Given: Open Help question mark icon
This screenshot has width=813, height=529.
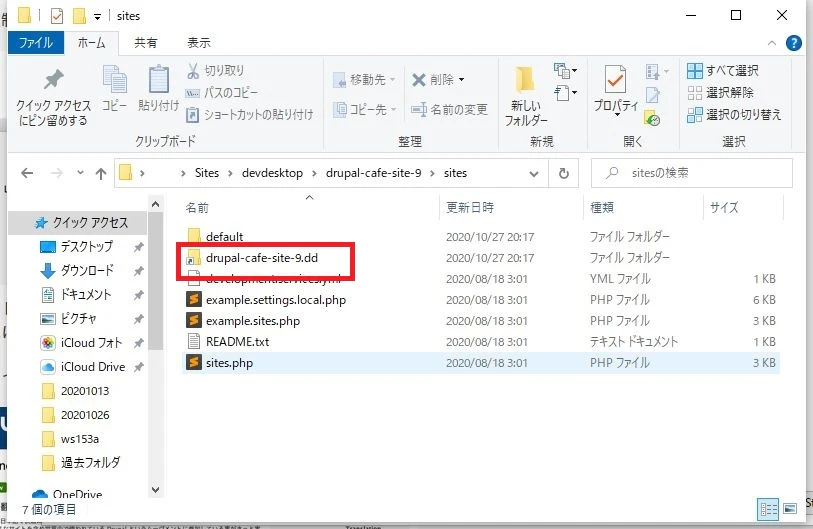Looking at the screenshot, I should click(794, 43).
